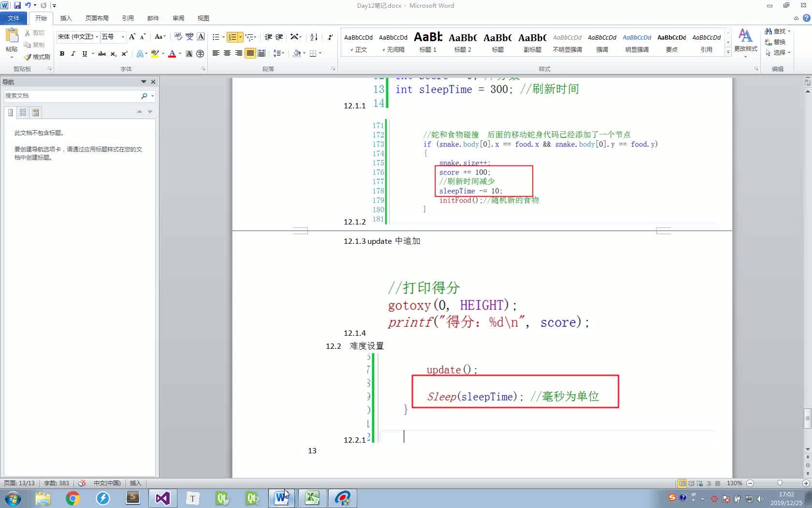Click the grow font size icon
812x508 pixels.
pos(132,37)
